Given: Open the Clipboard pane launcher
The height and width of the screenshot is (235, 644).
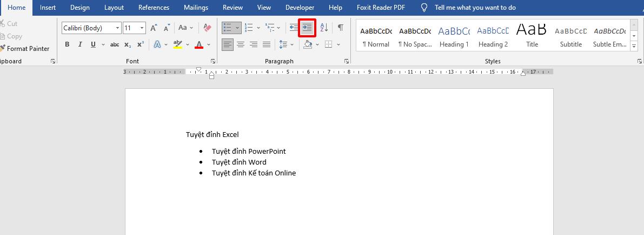Looking at the screenshot, I should click(52, 61).
